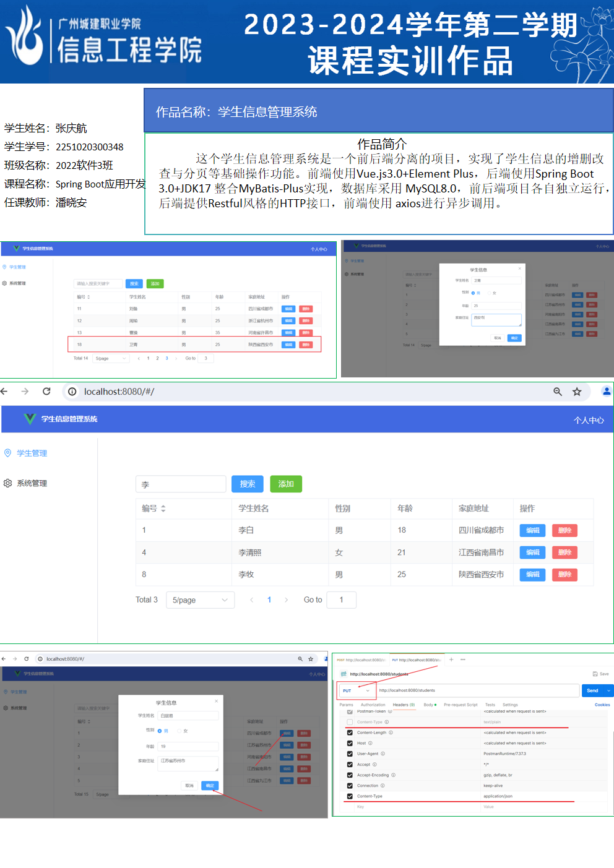Add a new Postman request tab with plus

coord(451,660)
